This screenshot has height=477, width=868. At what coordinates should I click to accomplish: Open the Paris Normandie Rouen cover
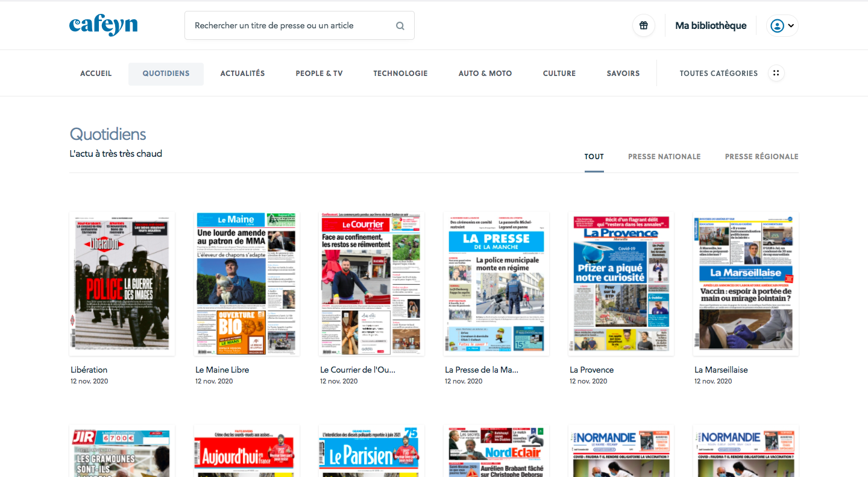(746, 451)
